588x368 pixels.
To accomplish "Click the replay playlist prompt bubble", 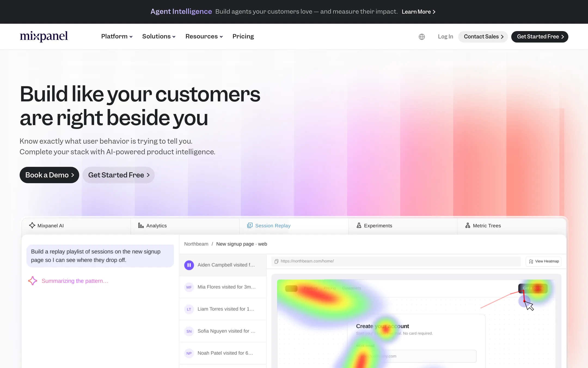I will pos(100,256).
